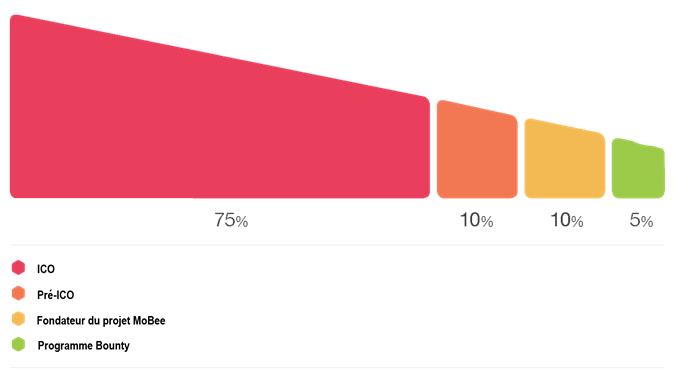Click the 10% label under orange segment

pyautogui.click(x=476, y=220)
